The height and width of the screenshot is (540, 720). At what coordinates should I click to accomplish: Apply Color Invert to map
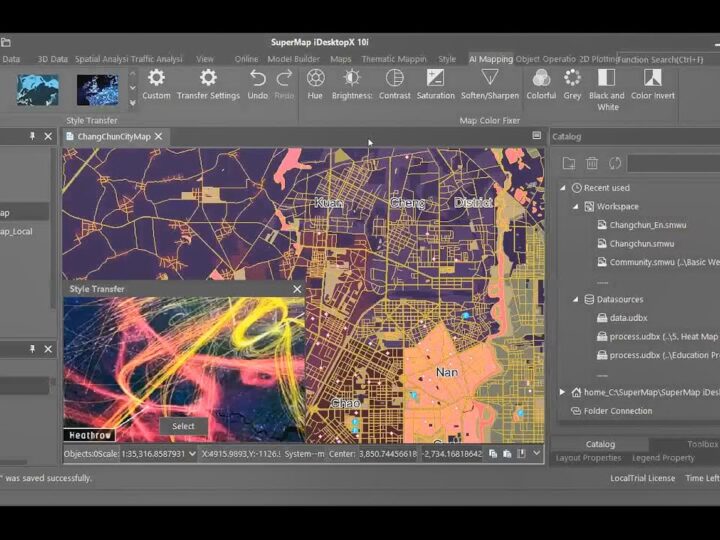[x=652, y=84]
